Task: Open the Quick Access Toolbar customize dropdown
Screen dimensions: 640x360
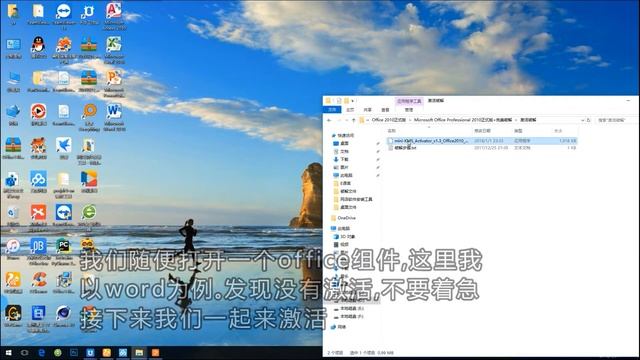Action: point(353,100)
